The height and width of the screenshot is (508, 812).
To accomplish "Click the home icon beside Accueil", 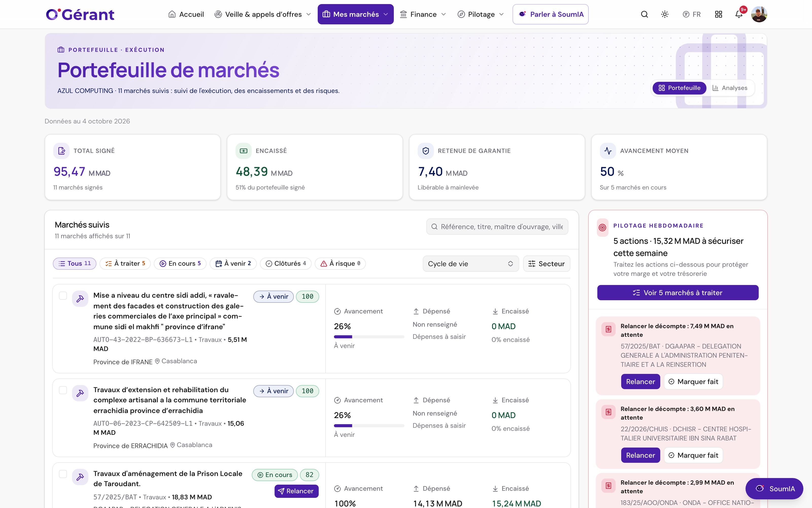I will pyautogui.click(x=172, y=14).
